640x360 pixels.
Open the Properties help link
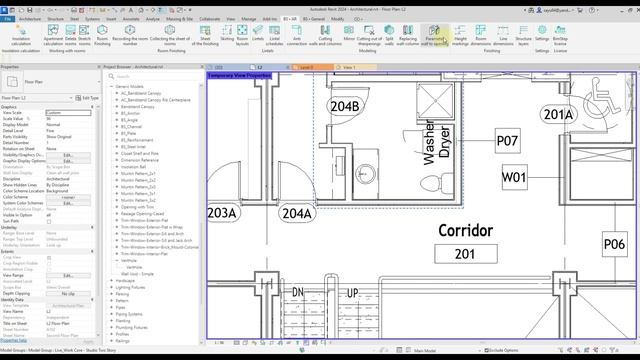coord(13,340)
